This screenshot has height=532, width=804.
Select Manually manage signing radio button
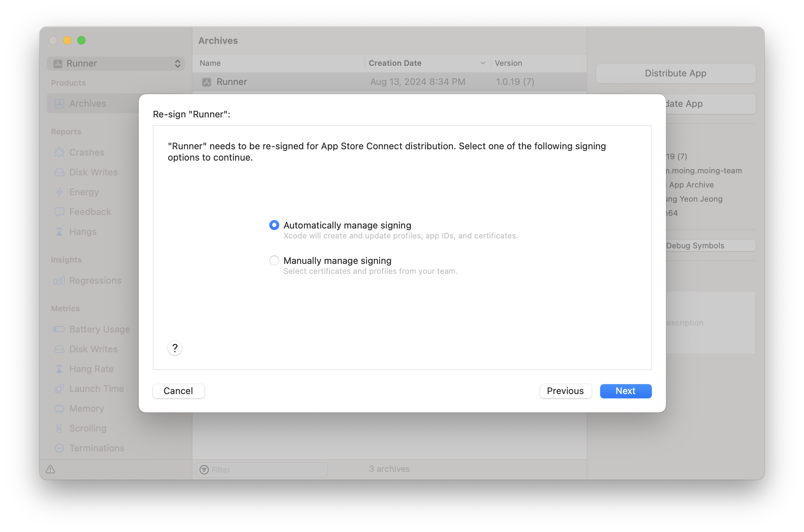(x=274, y=260)
